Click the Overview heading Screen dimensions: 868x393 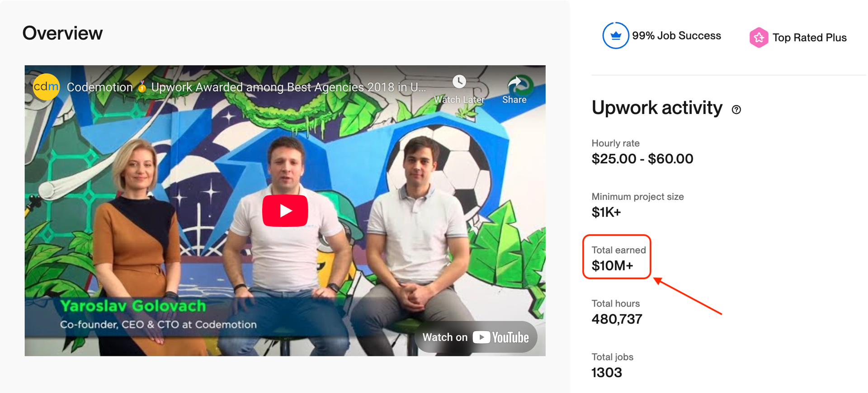click(62, 33)
